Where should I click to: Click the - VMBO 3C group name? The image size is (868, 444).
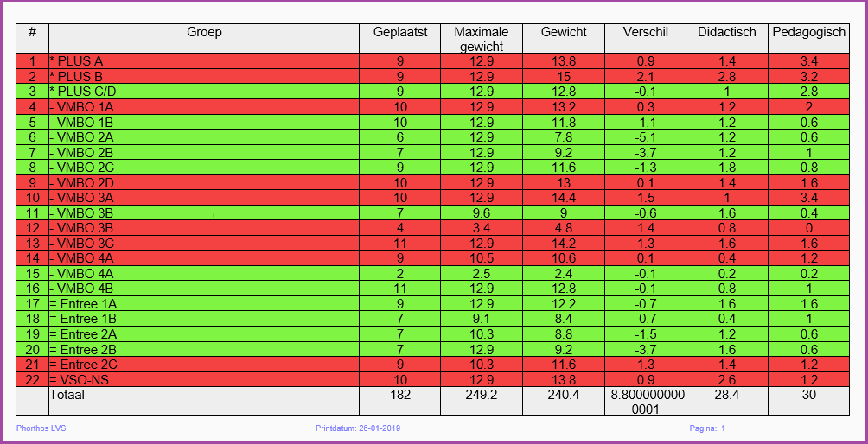(x=82, y=243)
